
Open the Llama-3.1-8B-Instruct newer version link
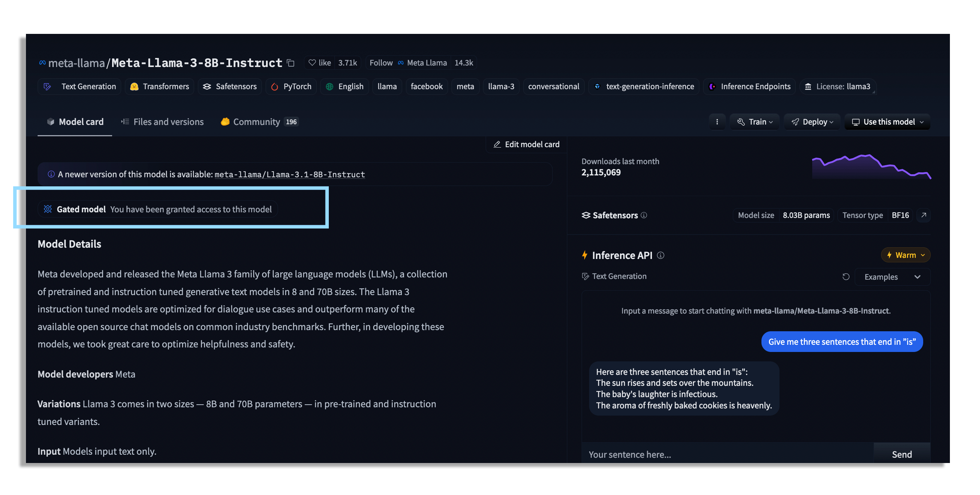pos(290,174)
